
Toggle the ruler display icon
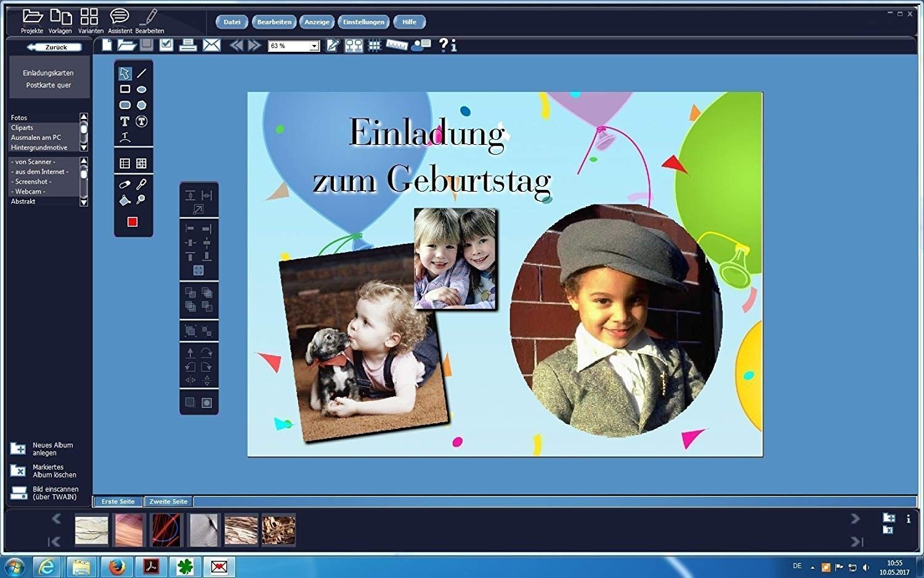(397, 45)
